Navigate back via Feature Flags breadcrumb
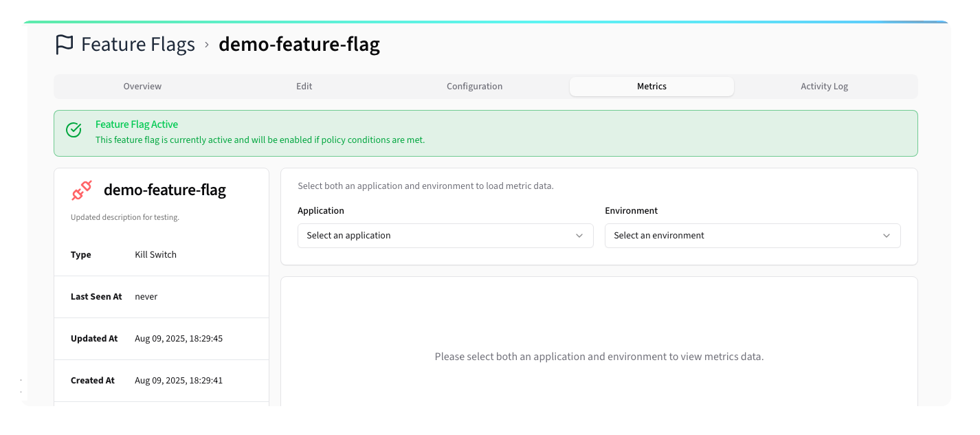The image size is (980, 435). (137, 44)
